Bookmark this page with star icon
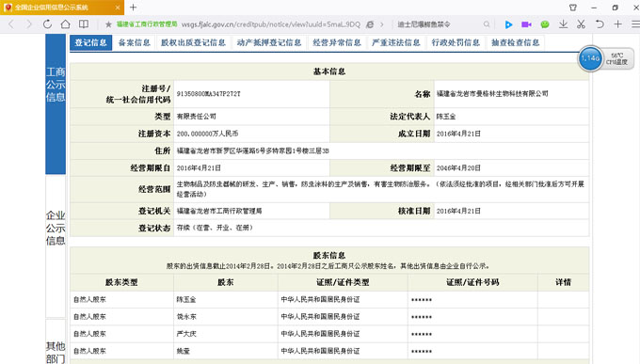Image resolution: width=640 pixels, height=364 pixels. [x=108, y=24]
